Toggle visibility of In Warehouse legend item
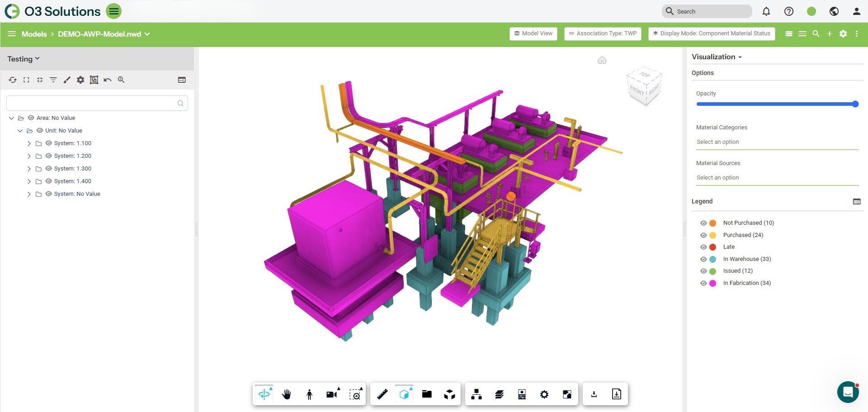This screenshot has height=412, width=868. pyautogui.click(x=703, y=259)
